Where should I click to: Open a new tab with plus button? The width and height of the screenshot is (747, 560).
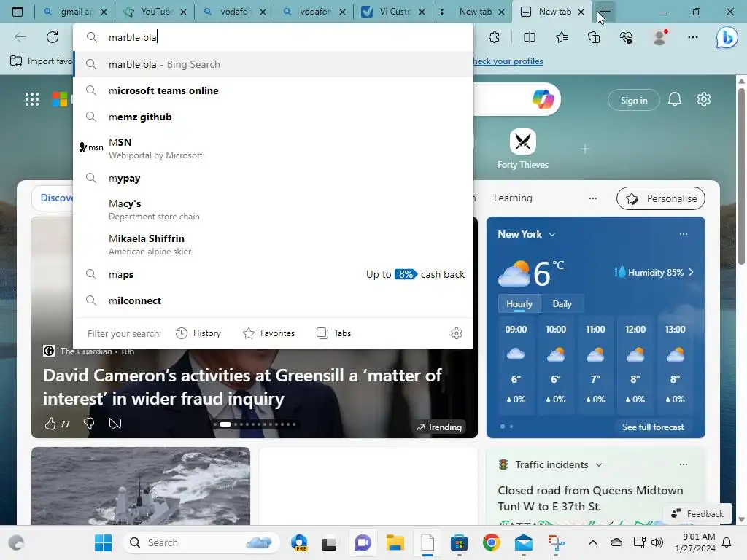[604, 12]
